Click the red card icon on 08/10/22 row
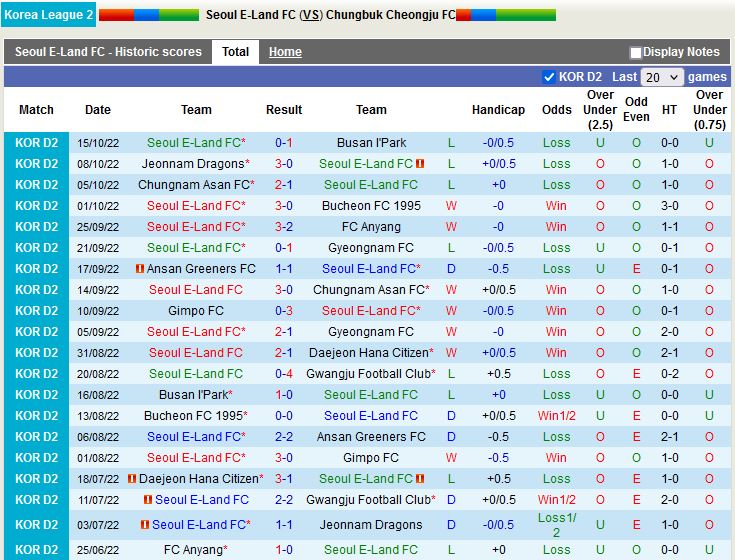This screenshot has width=735, height=560. click(x=420, y=164)
